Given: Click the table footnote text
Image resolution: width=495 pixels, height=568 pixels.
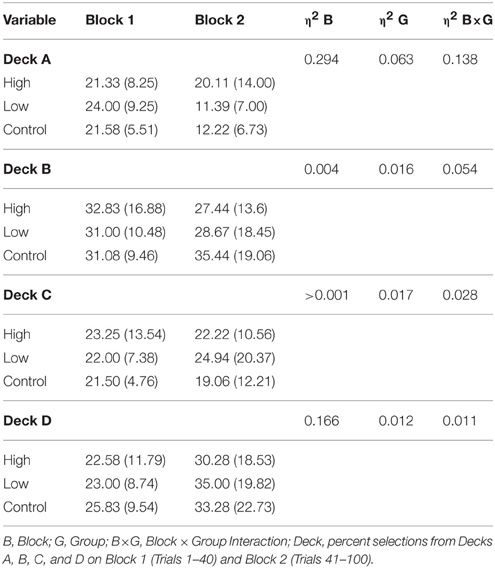Looking at the screenshot, I should [x=248, y=550].
